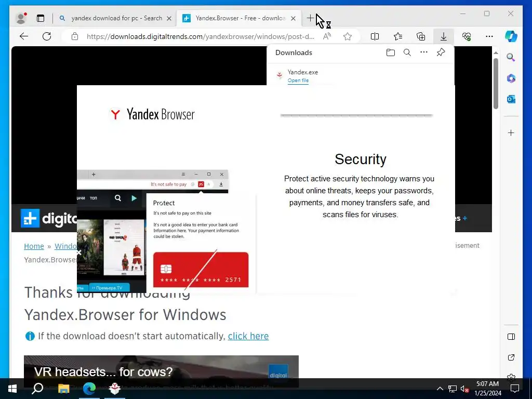This screenshot has height=399, width=532.
Task: Search downloads in Downloads panel
Action: click(407, 52)
